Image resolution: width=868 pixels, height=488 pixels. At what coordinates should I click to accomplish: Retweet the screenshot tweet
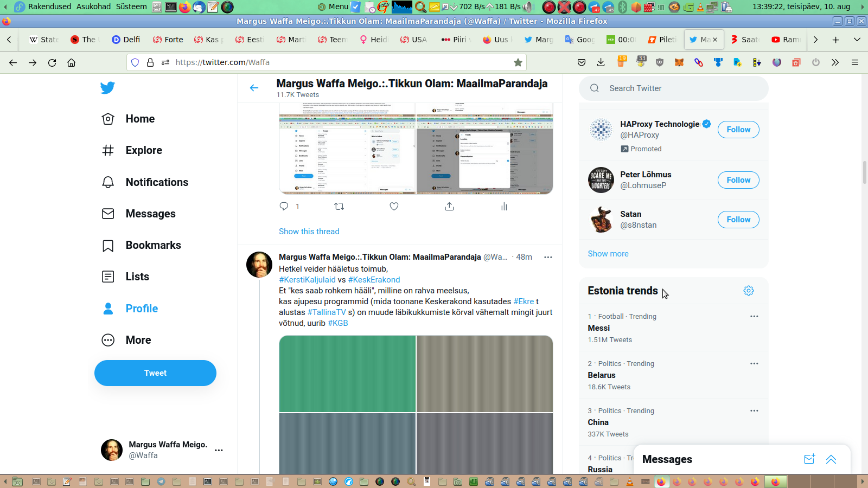(x=339, y=206)
